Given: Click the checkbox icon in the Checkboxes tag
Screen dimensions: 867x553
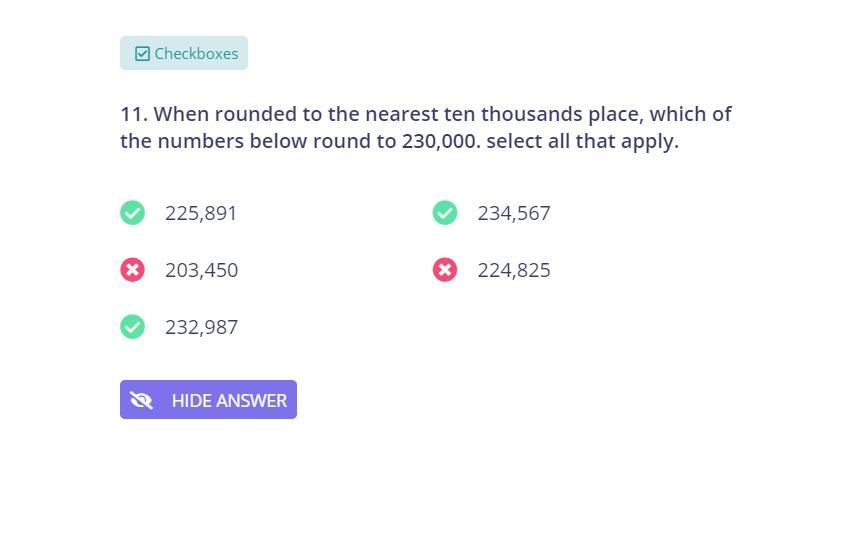Looking at the screenshot, I should (x=143, y=54).
